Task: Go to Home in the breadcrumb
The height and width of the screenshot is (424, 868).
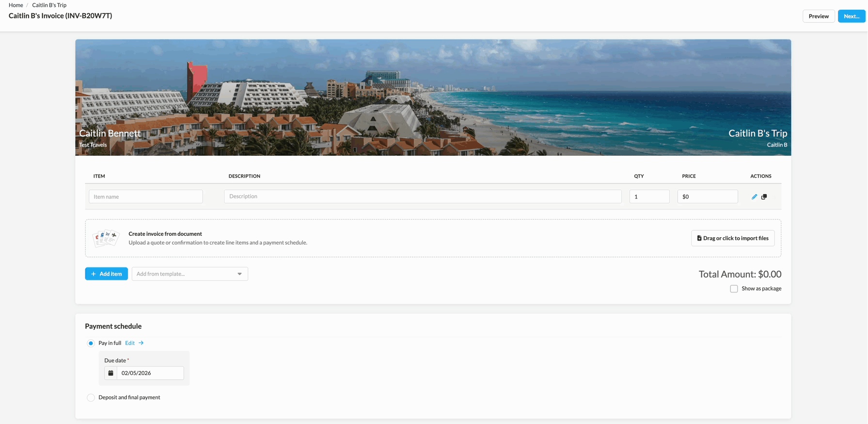Action: pyautogui.click(x=16, y=5)
